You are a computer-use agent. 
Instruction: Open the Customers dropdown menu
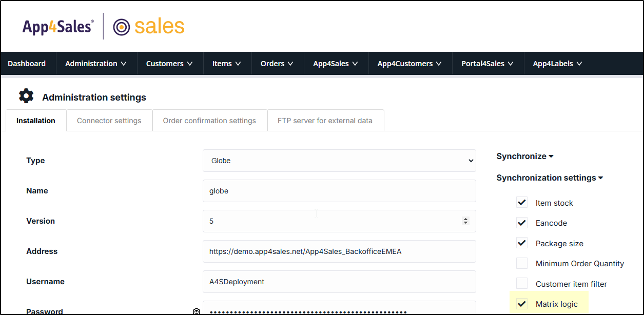(169, 64)
